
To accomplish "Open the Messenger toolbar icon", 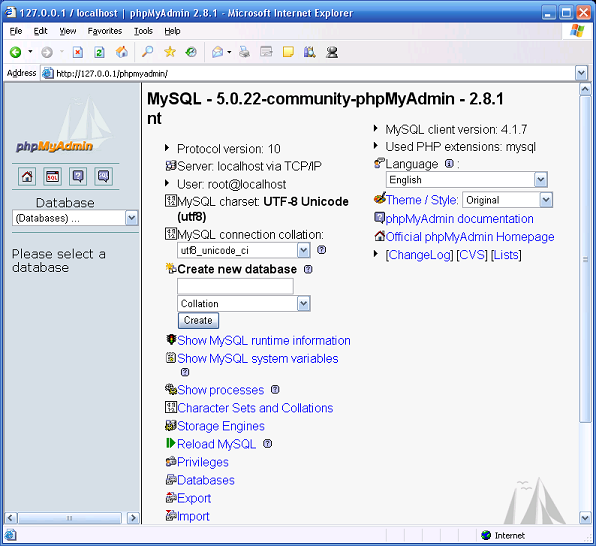I will [332, 52].
